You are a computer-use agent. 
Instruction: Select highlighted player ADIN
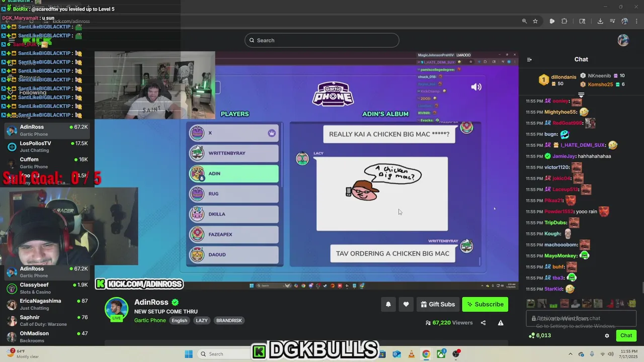[233, 173]
